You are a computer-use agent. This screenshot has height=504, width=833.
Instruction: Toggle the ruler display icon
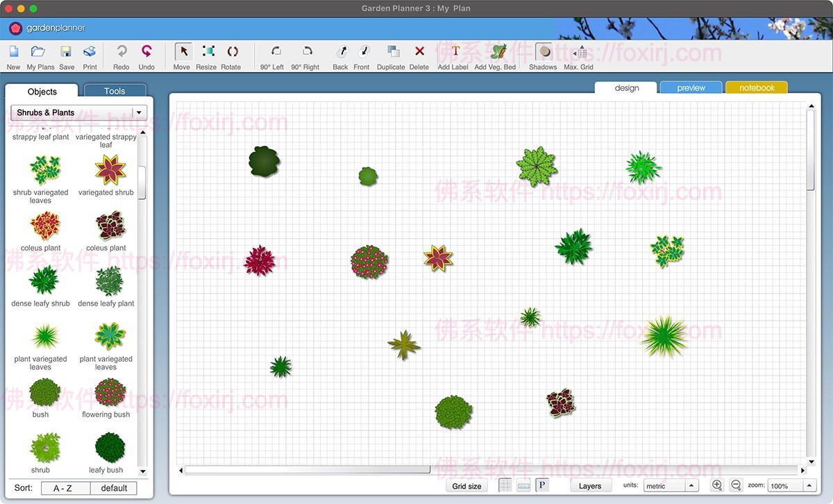click(x=524, y=485)
